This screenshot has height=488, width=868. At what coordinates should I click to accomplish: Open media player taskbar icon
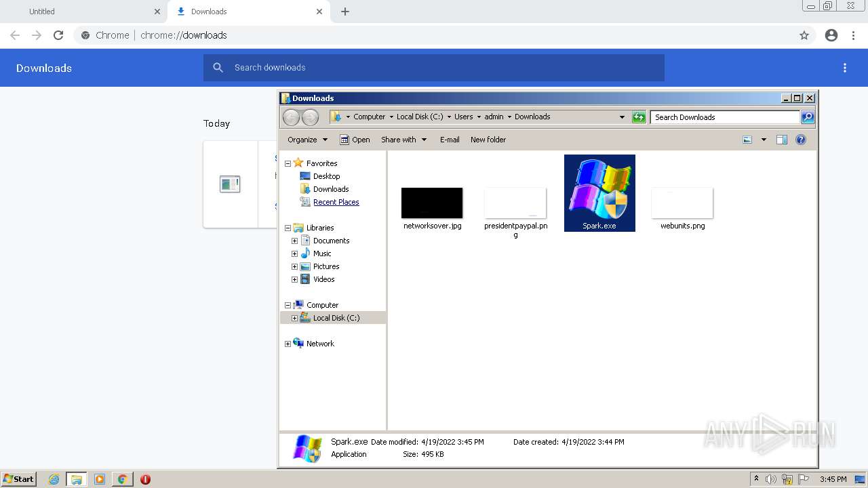100,479
